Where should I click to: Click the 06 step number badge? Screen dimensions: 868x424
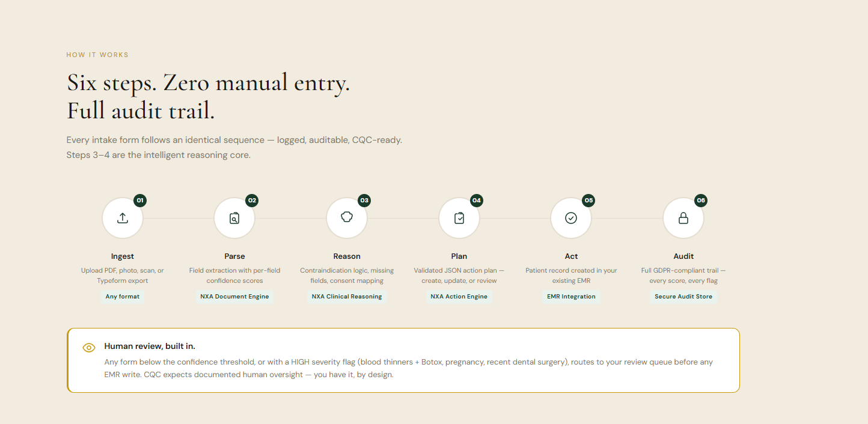point(701,201)
